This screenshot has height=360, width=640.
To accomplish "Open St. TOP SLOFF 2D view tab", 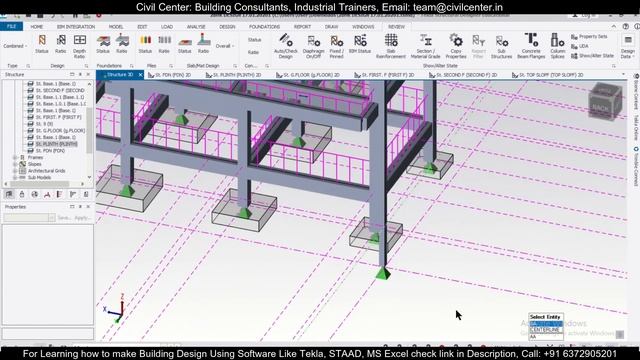I will click(x=548, y=75).
